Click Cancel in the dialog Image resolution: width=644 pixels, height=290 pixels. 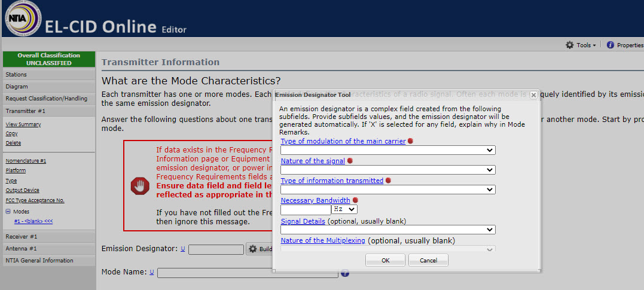(428, 260)
